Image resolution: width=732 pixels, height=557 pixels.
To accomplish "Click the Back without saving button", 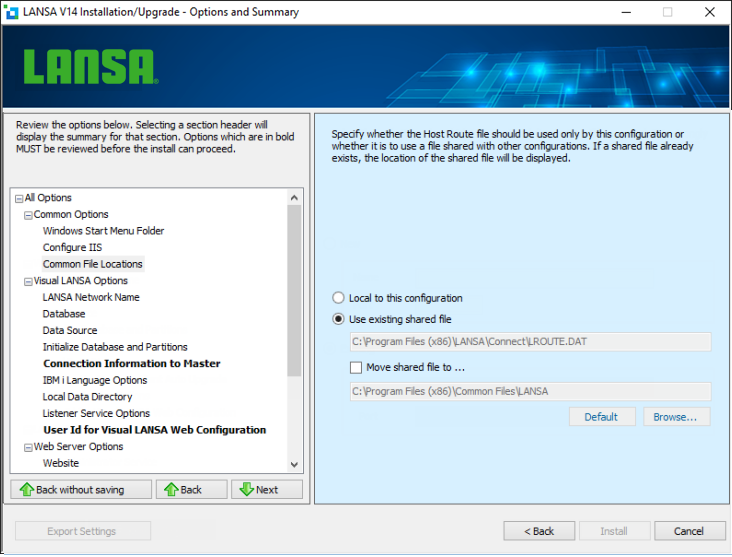I will coord(81,489).
